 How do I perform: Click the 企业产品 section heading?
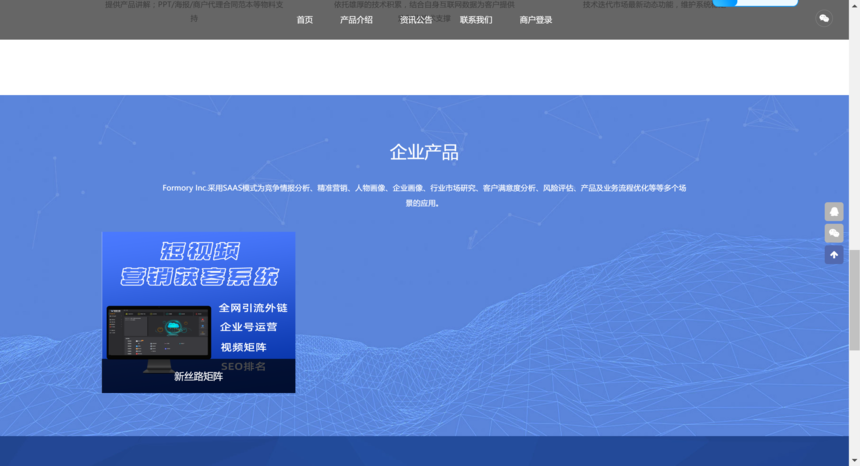424,153
